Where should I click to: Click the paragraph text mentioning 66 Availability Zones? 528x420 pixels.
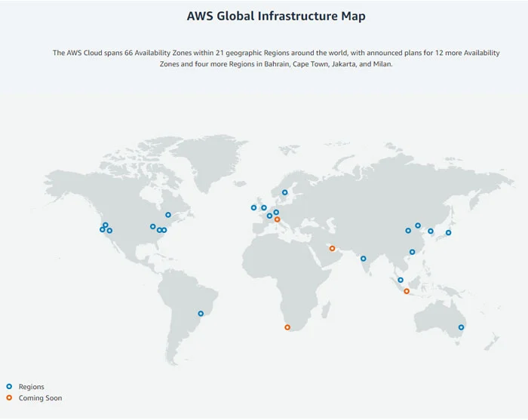click(276, 58)
